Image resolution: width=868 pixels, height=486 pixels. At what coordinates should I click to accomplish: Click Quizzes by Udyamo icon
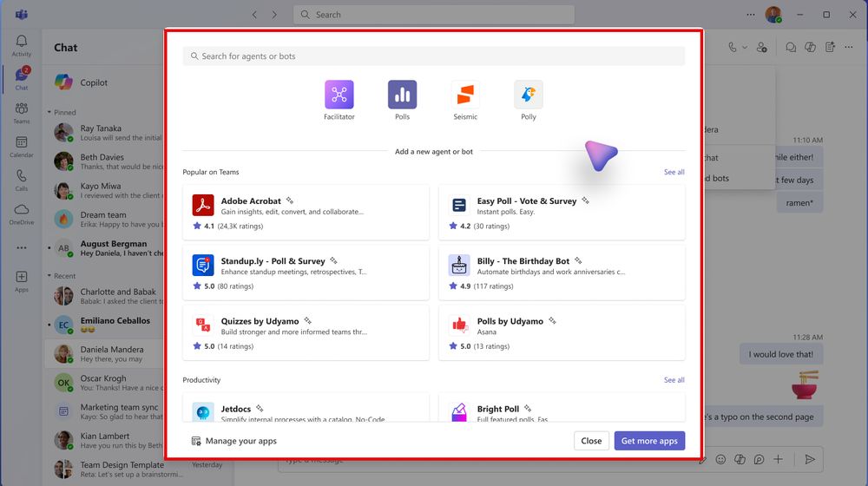(202, 325)
